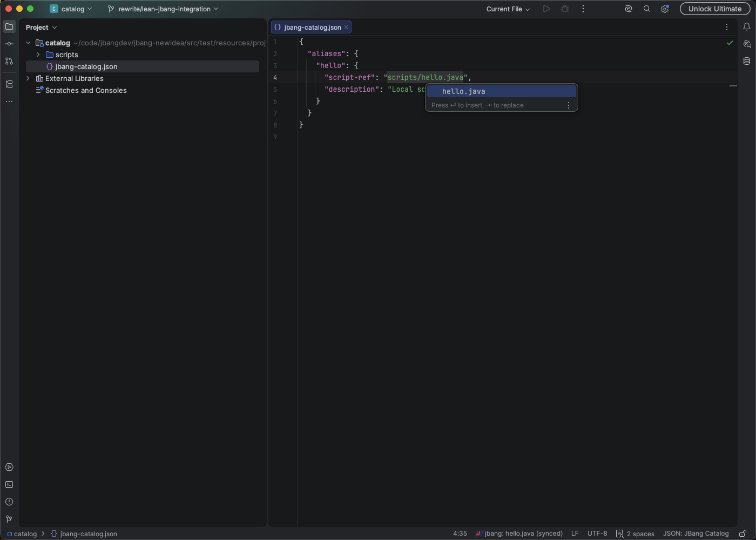Show more tool windows ellipsis in left sidebar
Screen dimensions: 756x540
9,102
